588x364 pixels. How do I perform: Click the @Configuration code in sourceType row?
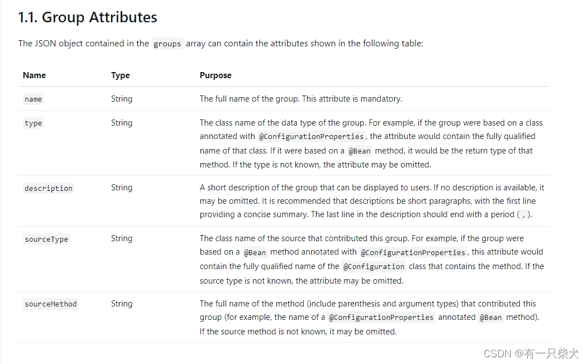(x=374, y=267)
